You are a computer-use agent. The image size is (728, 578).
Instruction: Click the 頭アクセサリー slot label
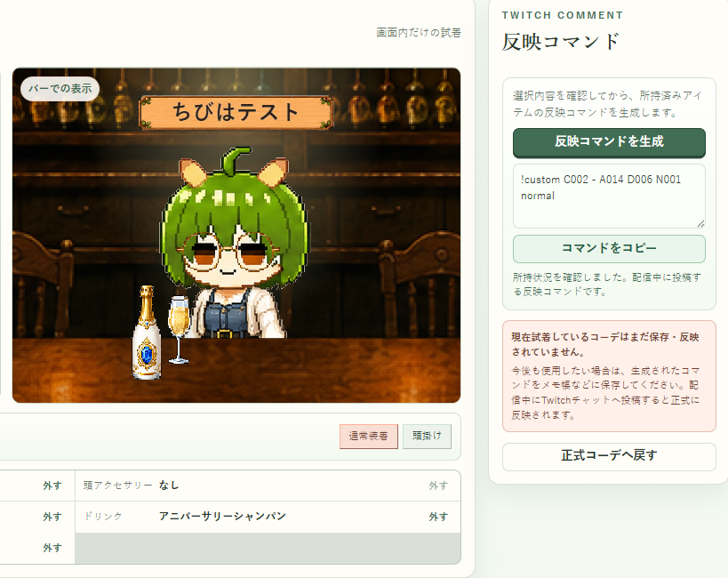tap(118, 486)
